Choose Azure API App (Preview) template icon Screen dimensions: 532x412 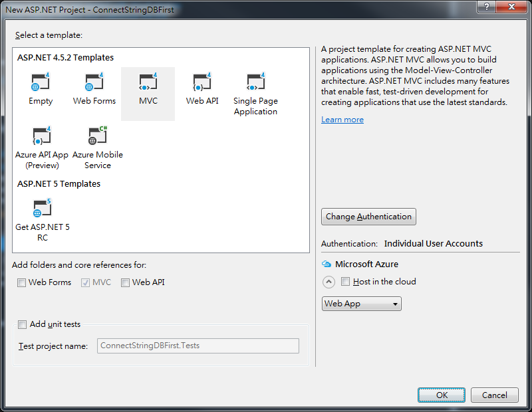(41, 136)
